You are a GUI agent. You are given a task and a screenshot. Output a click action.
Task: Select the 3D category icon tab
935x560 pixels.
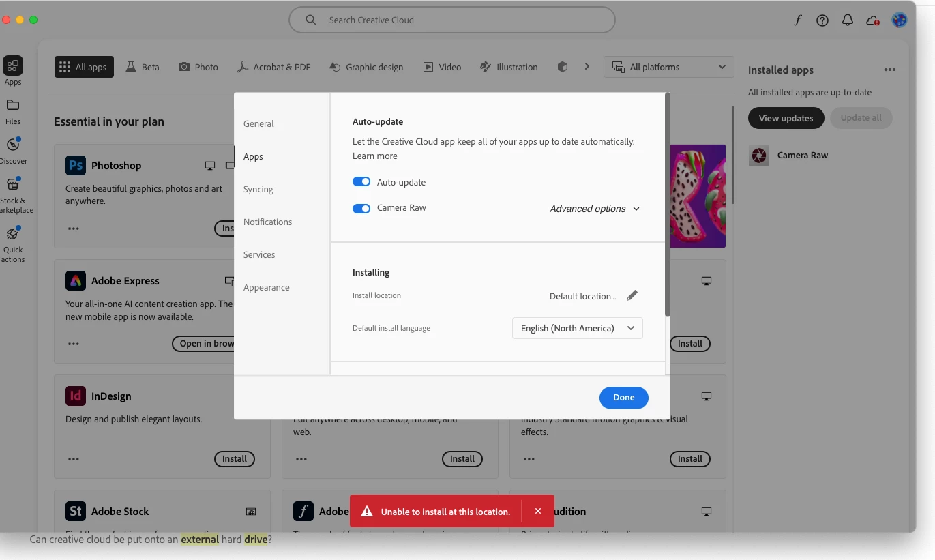click(563, 67)
